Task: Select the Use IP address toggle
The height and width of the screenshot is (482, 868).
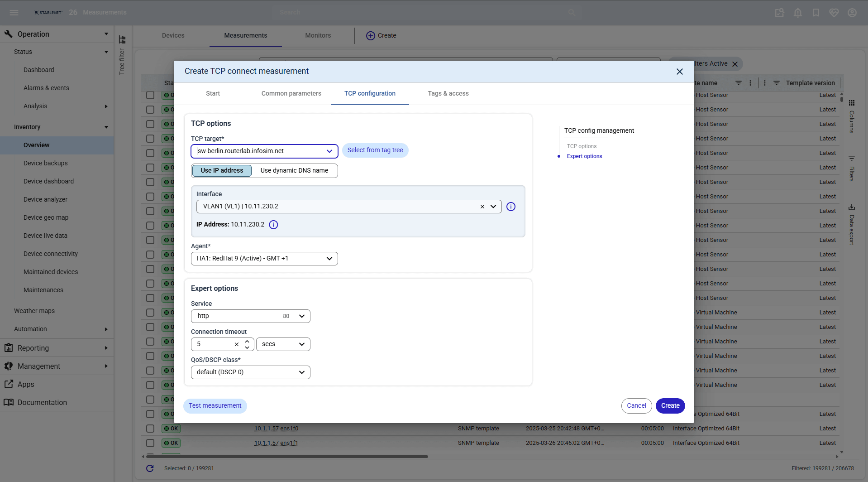Action: pyautogui.click(x=222, y=170)
